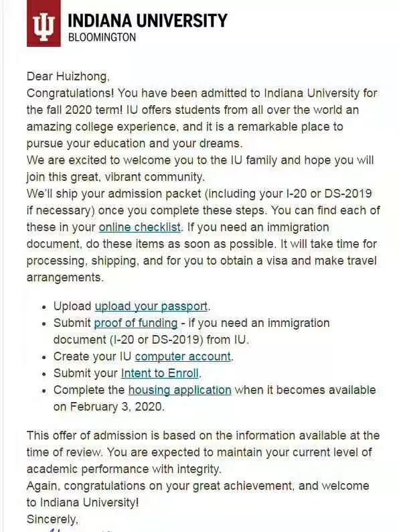Click the bullet beside Create your IU account
Image resolution: width=399 pixels, height=532 pixels.
[x=44, y=357]
